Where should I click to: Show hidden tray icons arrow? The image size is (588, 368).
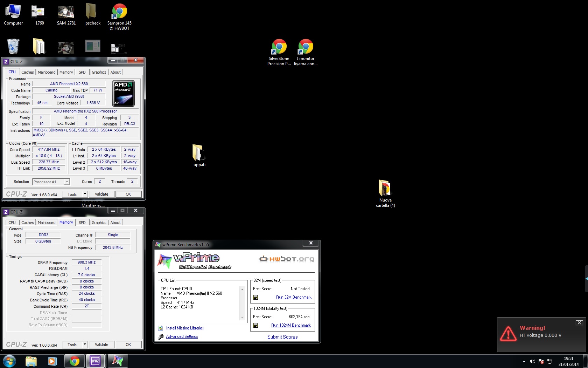[x=524, y=361]
